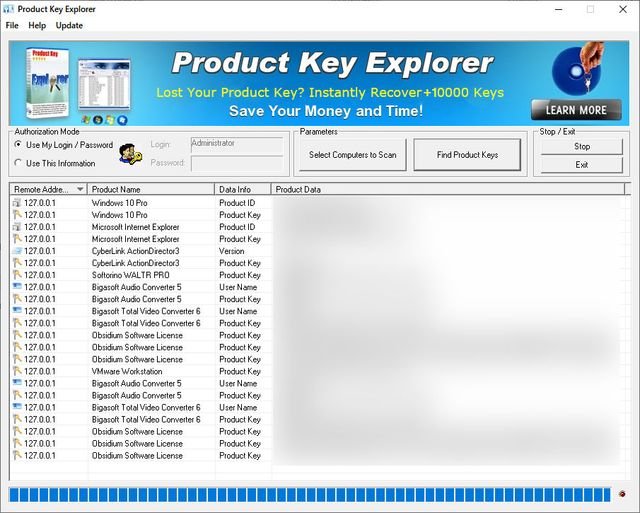640x513 pixels.
Task: Open the File menu
Action: tap(12, 25)
